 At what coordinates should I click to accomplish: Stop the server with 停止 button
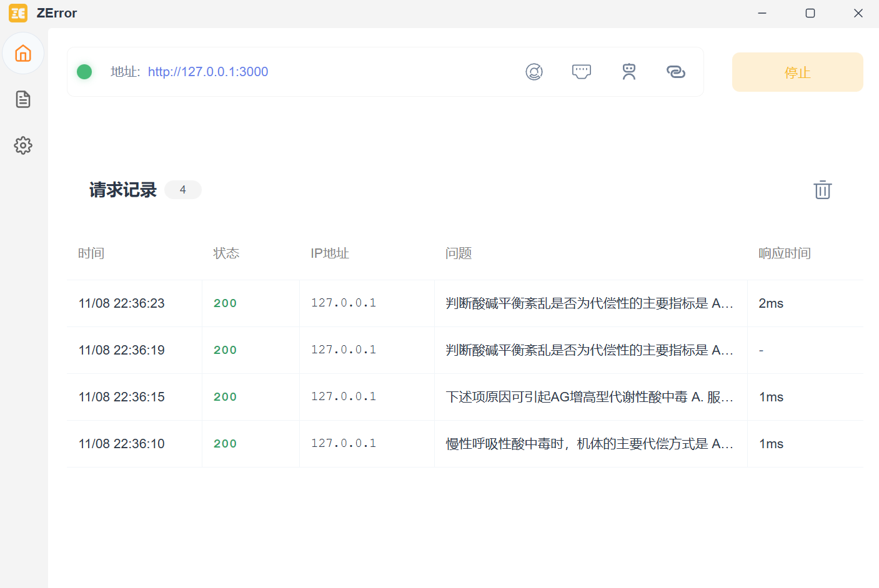[798, 72]
